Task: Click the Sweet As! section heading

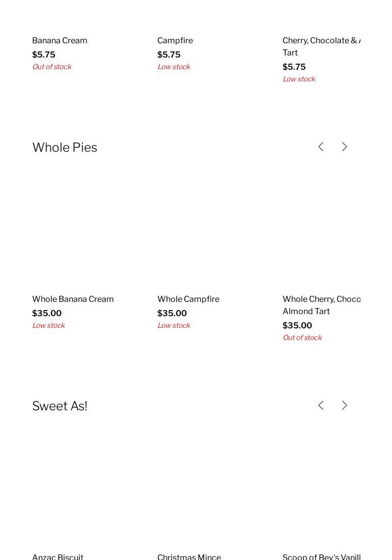Action: tap(60, 406)
